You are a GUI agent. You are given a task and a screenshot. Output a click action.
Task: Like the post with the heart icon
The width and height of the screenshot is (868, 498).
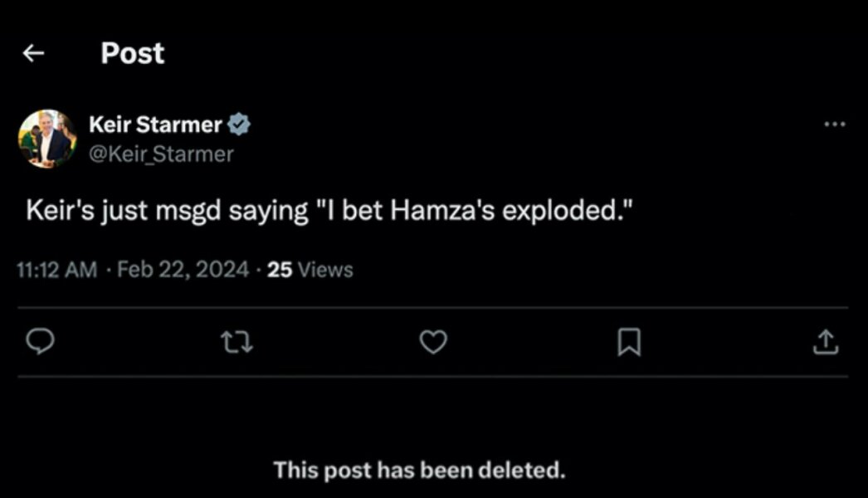(433, 342)
